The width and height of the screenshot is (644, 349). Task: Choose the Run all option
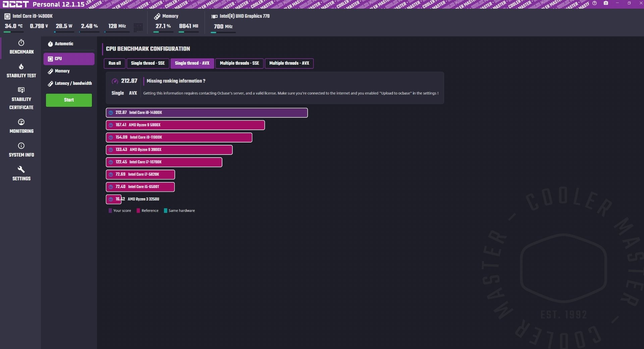pos(114,63)
